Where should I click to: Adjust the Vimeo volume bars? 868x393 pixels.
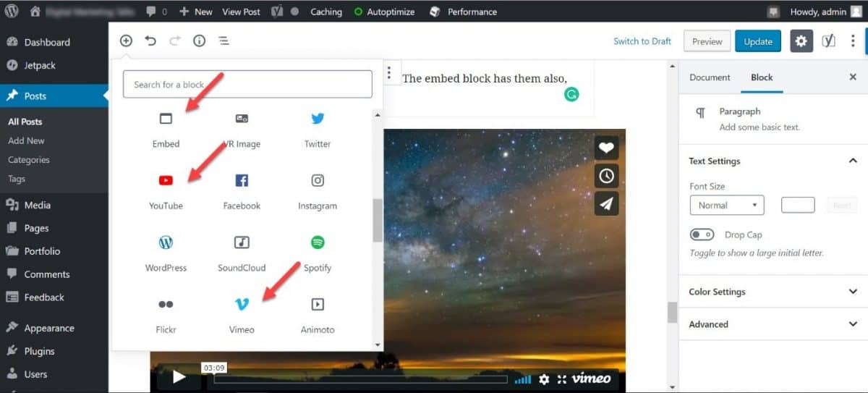click(x=522, y=379)
